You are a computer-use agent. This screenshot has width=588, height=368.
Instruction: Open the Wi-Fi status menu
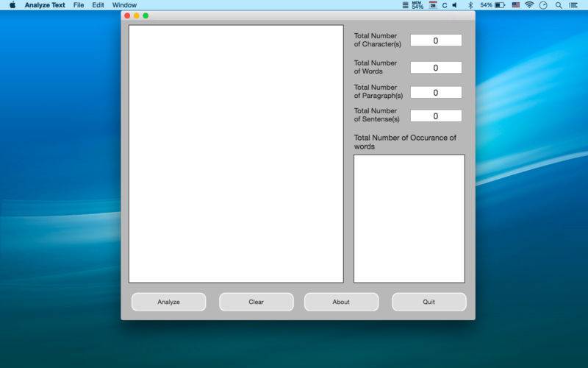[529, 5]
